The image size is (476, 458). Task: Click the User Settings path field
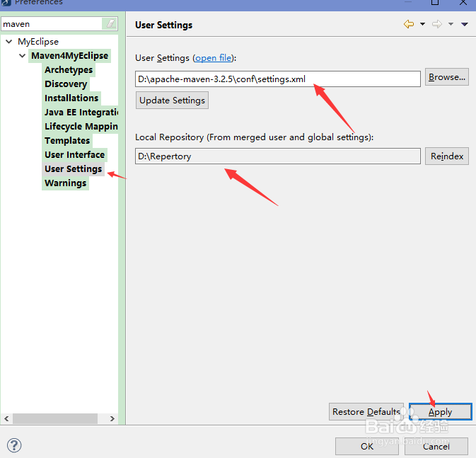pos(278,79)
